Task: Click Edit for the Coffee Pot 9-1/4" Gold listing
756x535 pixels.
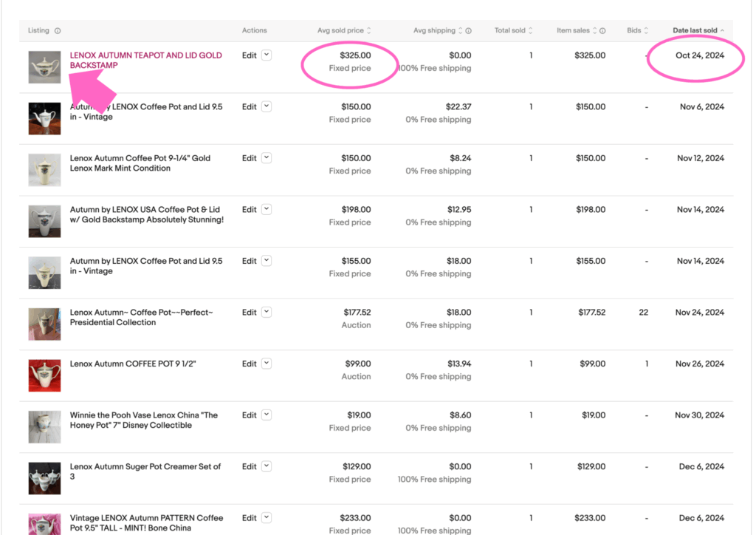Action: tap(249, 158)
